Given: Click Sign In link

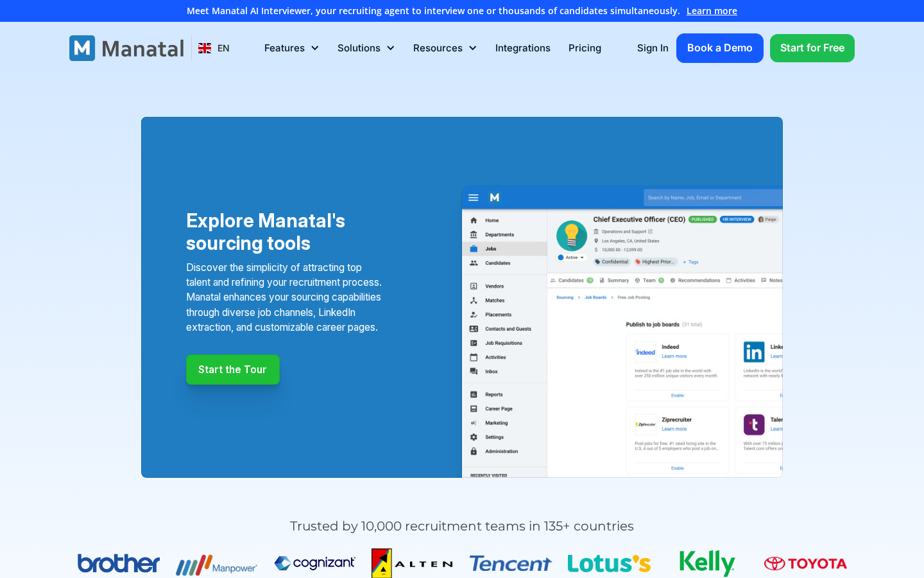Looking at the screenshot, I should point(653,48).
